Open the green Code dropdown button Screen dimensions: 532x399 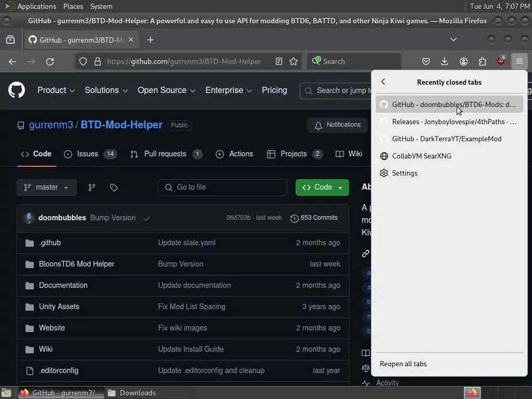pyautogui.click(x=322, y=187)
